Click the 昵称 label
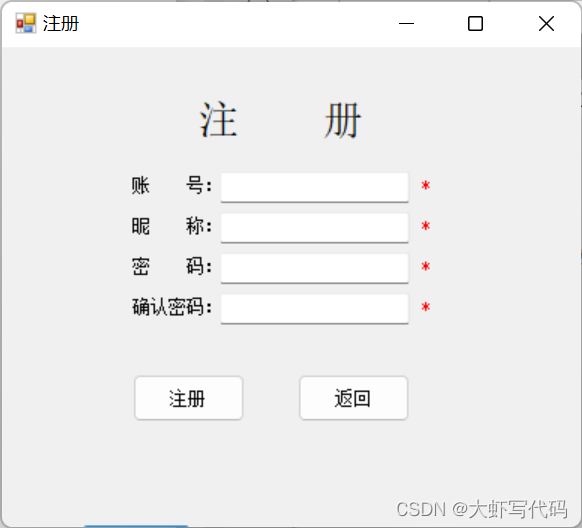Viewport: 582px width, 528px height. coord(172,226)
